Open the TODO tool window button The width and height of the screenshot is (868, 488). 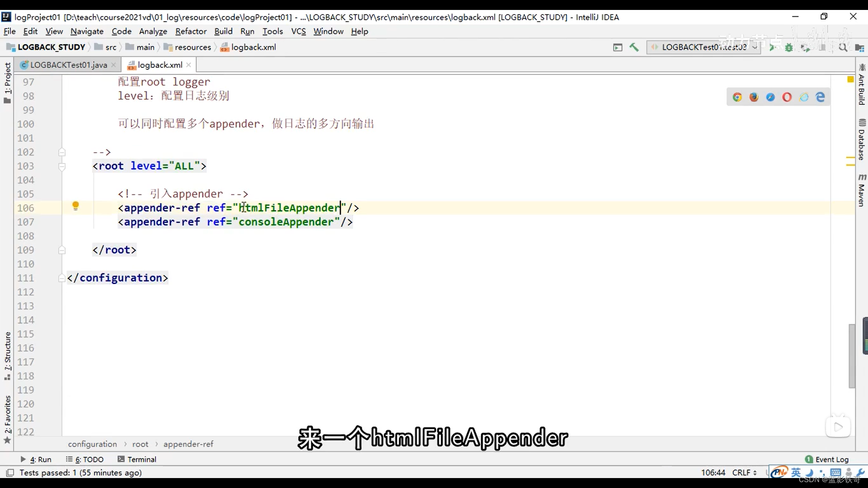pyautogui.click(x=85, y=459)
